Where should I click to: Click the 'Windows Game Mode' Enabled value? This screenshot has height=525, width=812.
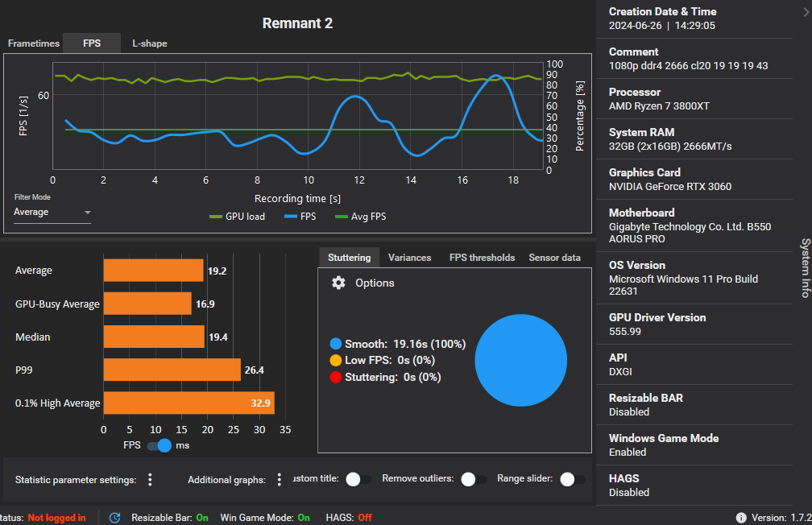627,452
